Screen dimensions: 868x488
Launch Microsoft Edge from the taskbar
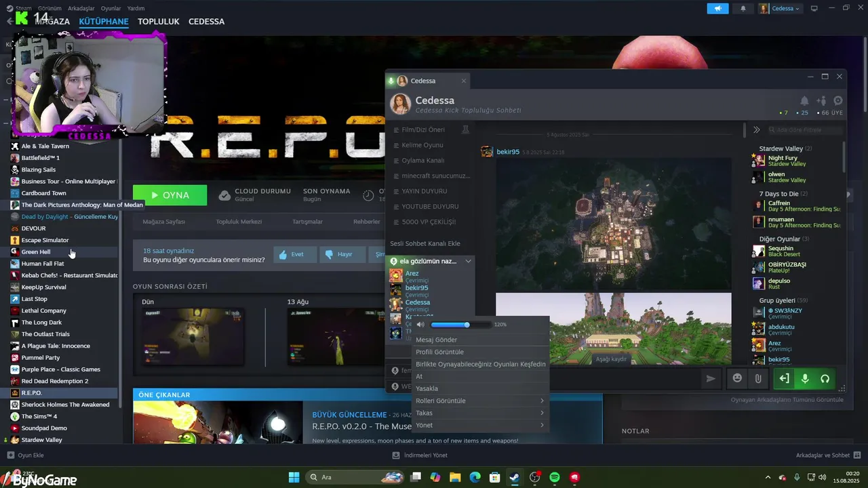coord(475,477)
